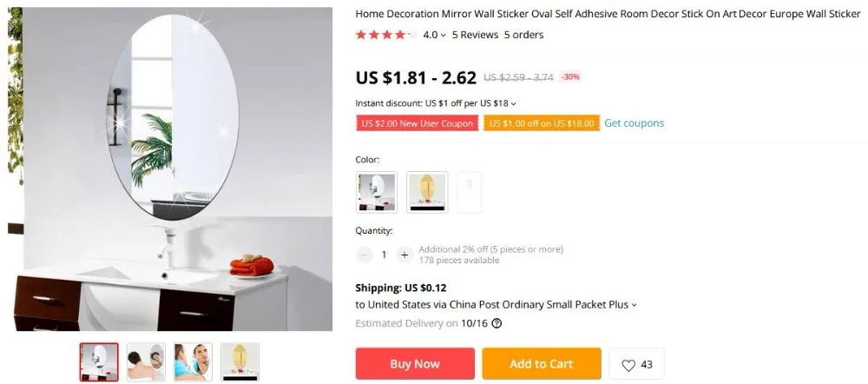Screen dimensions: 868x384
Task: Increase quantity with the plus button
Action: tap(404, 255)
